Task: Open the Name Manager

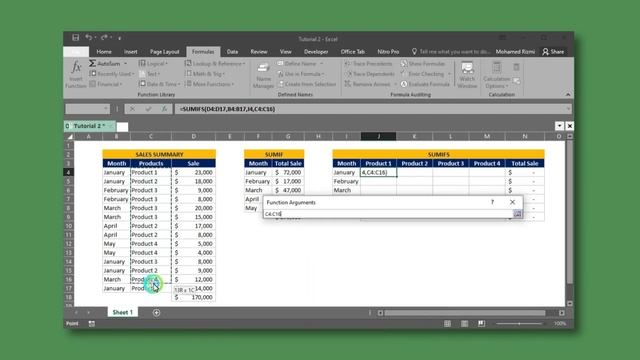Action: point(263,75)
